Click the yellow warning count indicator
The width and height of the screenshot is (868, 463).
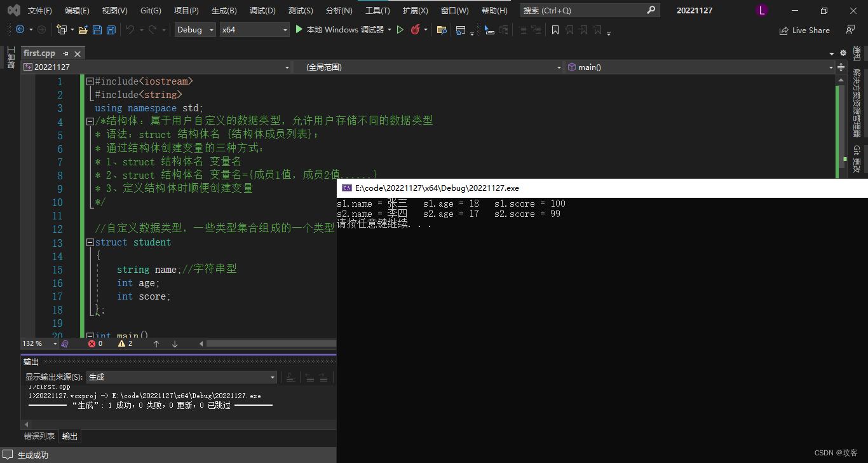[x=125, y=343]
